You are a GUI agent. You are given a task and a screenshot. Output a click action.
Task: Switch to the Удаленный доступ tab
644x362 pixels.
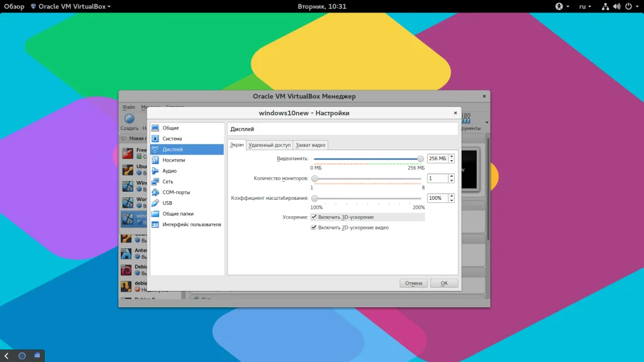point(269,145)
